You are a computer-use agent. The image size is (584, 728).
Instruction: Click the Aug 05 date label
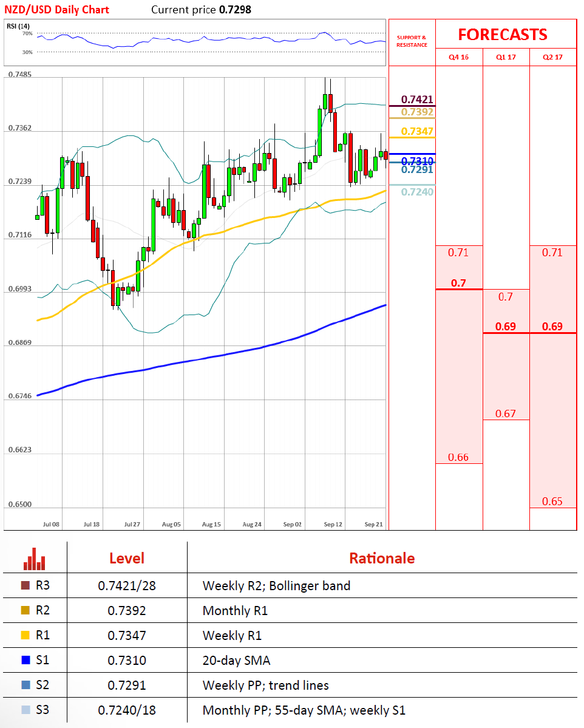tap(171, 524)
